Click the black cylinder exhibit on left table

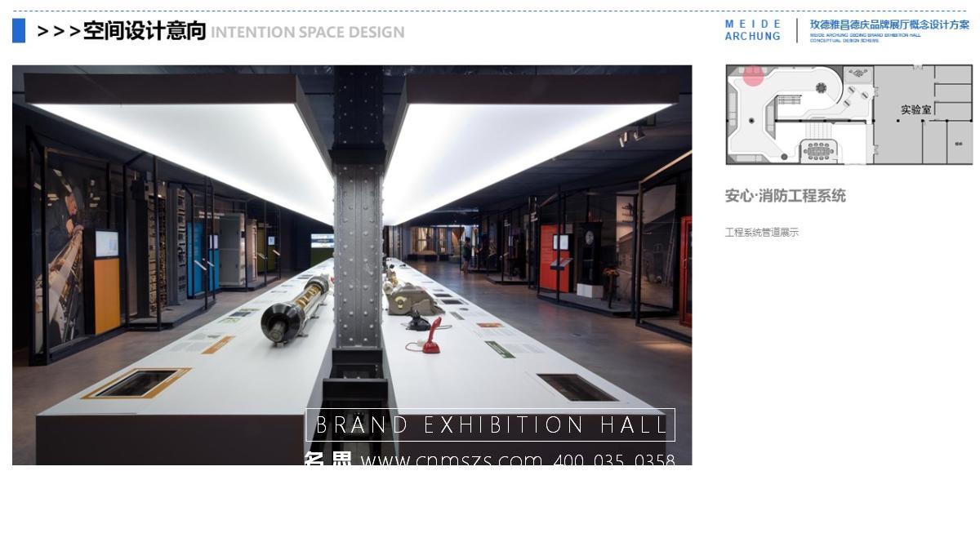[294, 309]
